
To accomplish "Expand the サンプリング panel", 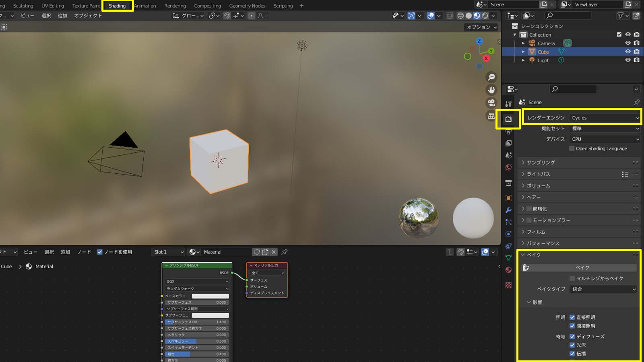I will point(541,162).
